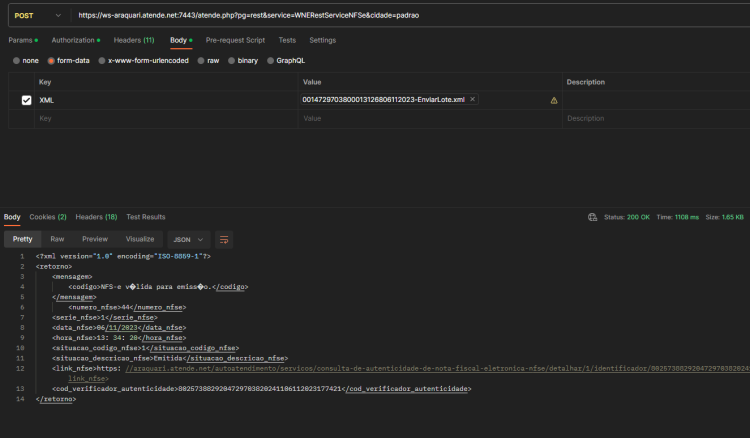Image resolution: width=750 pixels, height=438 pixels.
Task: Toggle the wrap lines icon
Action: (224, 240)
